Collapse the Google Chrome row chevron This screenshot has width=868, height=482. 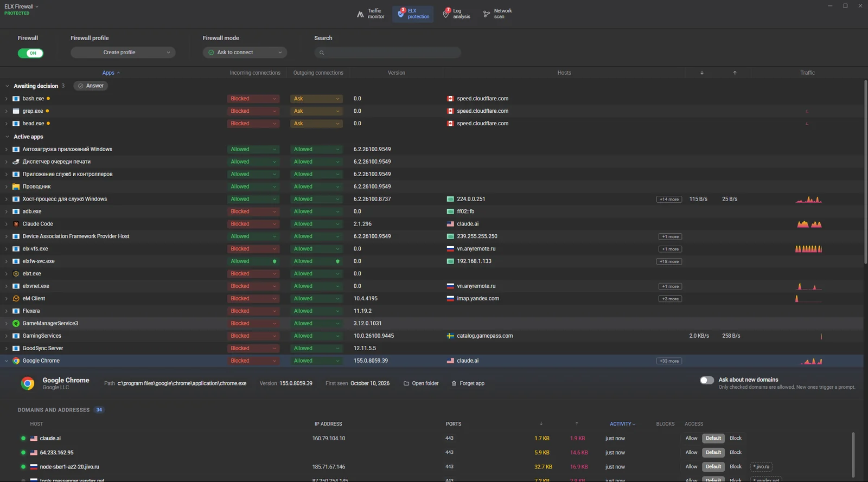coord(7,361)
